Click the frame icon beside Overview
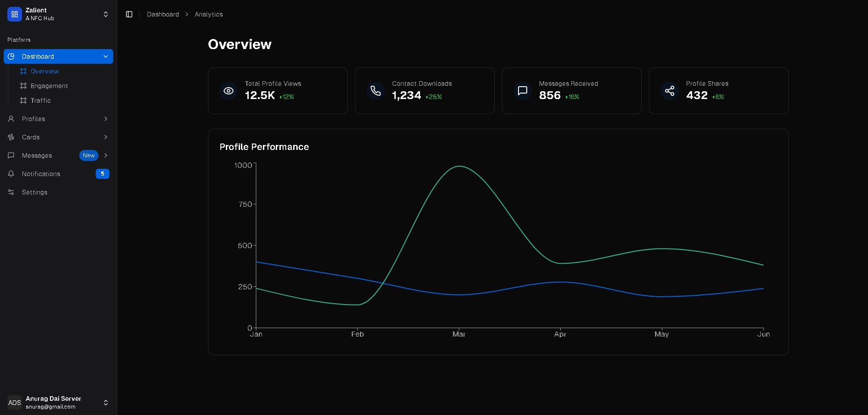 tap(23, 71)
